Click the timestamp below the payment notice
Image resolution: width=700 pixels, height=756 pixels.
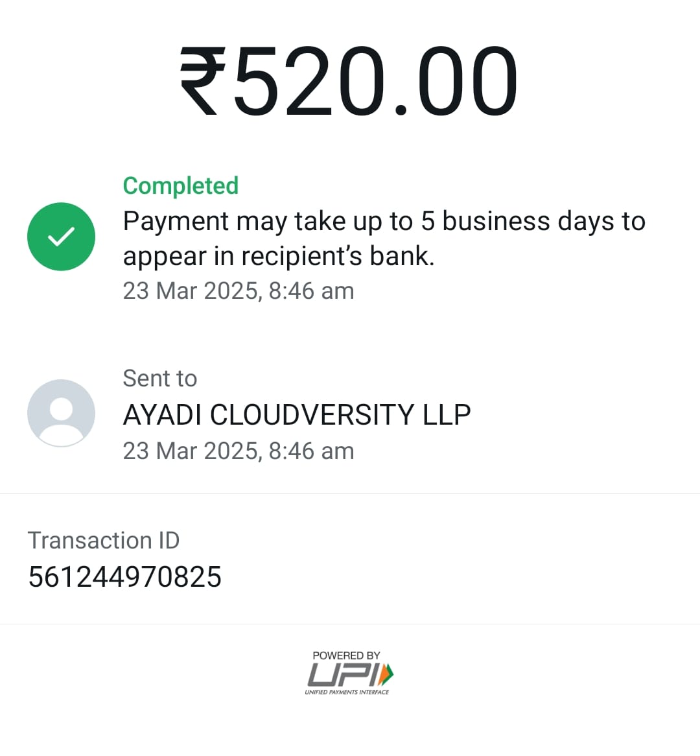click(x=239, y=290)
